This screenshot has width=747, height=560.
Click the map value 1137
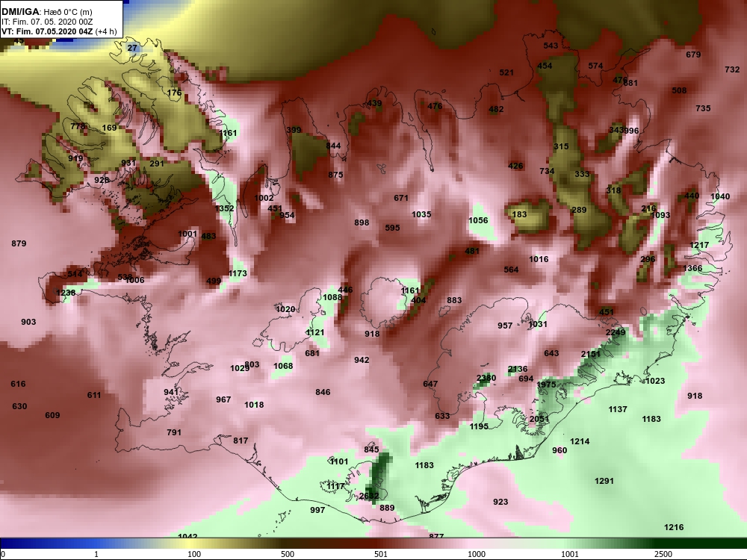click(618, 409)
